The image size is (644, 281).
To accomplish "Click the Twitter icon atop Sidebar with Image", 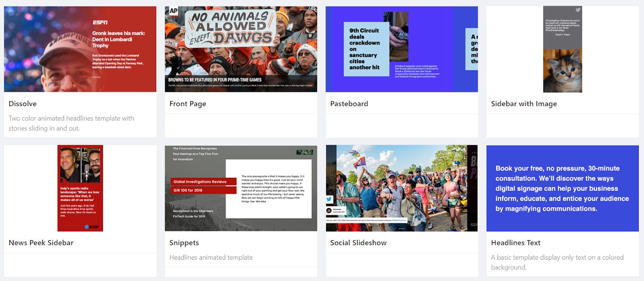I will click(x=578, y=10).
